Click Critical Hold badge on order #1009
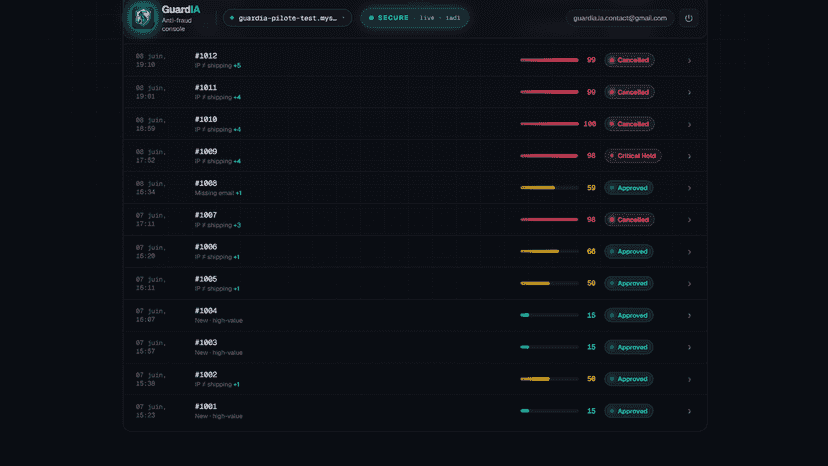828x466 pixels. point(633,156)
